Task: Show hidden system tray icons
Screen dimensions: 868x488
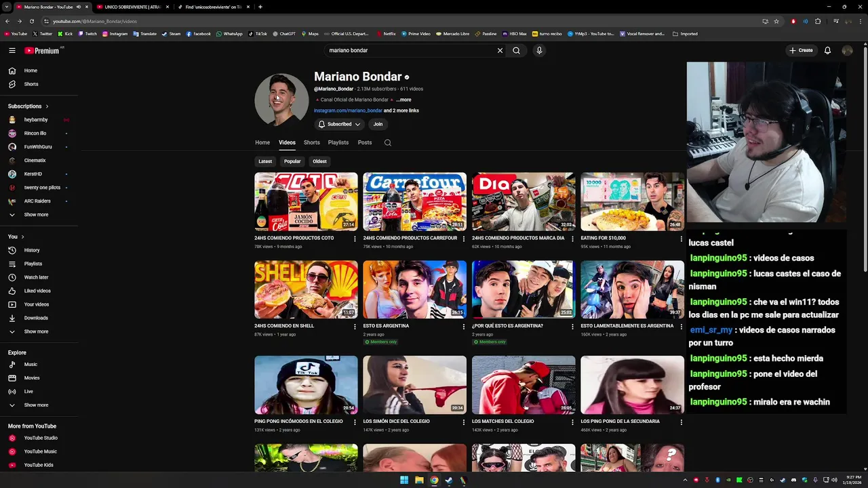Action: [x=685, y=480]
